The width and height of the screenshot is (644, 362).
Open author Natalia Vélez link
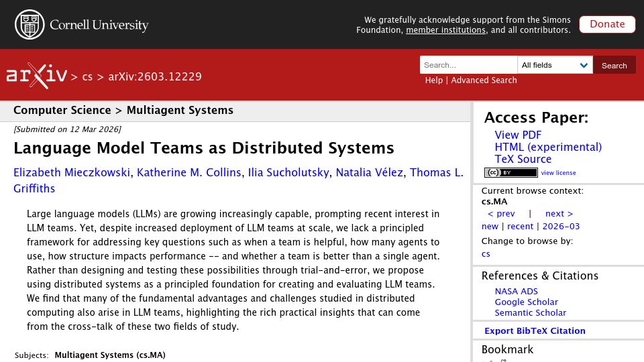pyautogui.click(x=369, y=172)
